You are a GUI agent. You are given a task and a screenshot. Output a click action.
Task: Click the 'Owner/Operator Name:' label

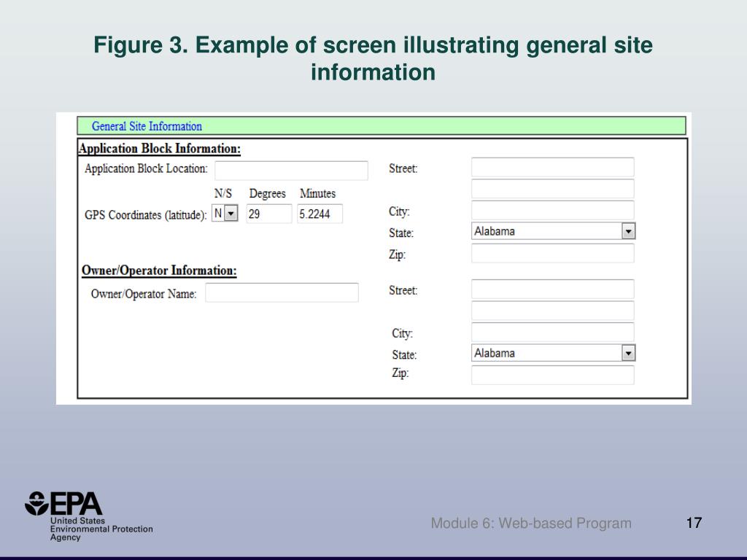tap(144, 294)
